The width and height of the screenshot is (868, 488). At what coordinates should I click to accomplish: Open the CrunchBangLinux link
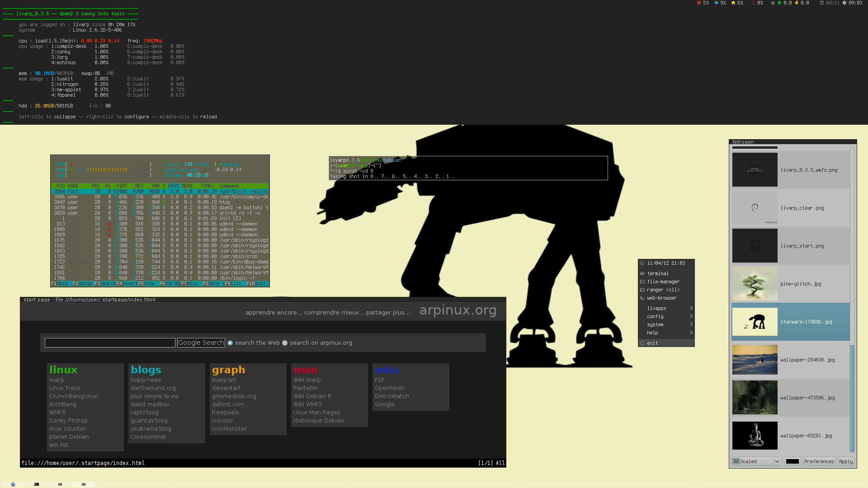pos(73,396)
